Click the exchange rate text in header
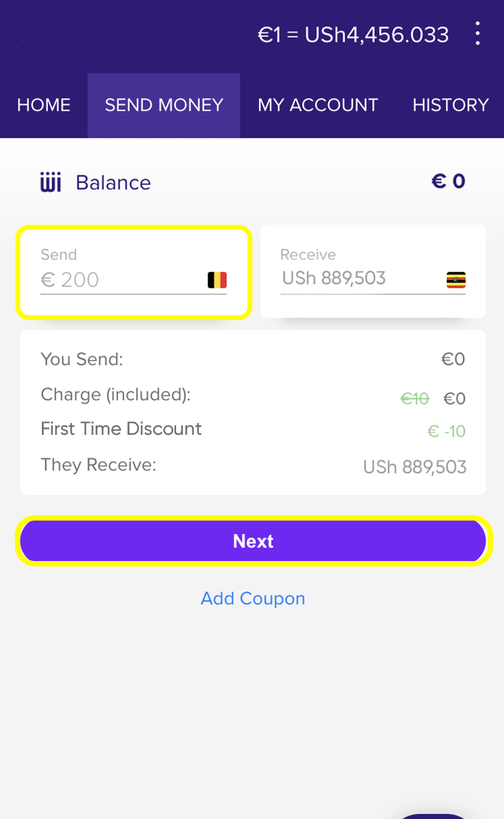This screenshot has width=504, height=819. point(353,34)
